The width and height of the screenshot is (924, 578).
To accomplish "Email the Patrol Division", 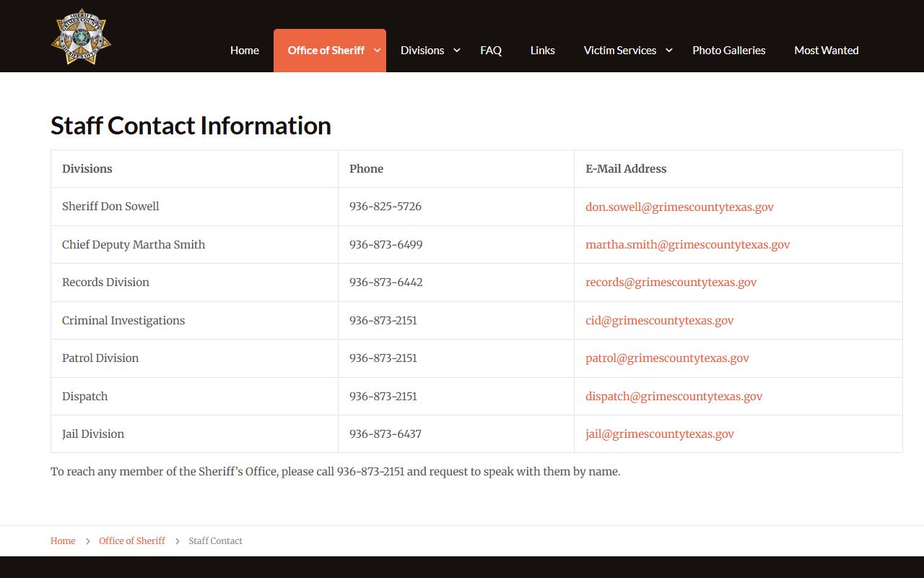I will coord(667,358).
